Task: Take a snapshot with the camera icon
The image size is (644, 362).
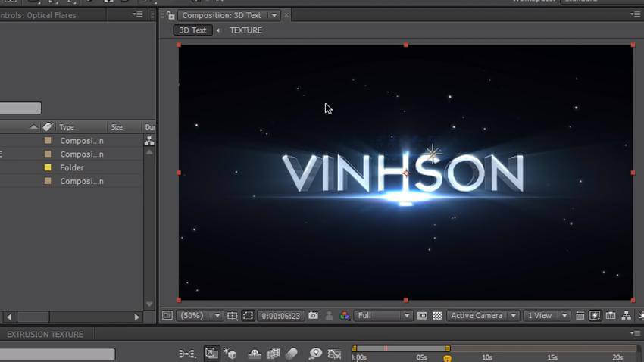Action: [x=314, y=315]
